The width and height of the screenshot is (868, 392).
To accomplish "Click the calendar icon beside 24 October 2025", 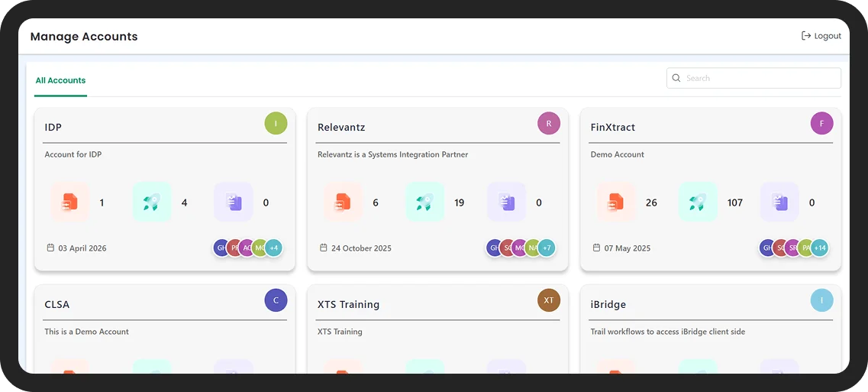I will coord(323,248).
